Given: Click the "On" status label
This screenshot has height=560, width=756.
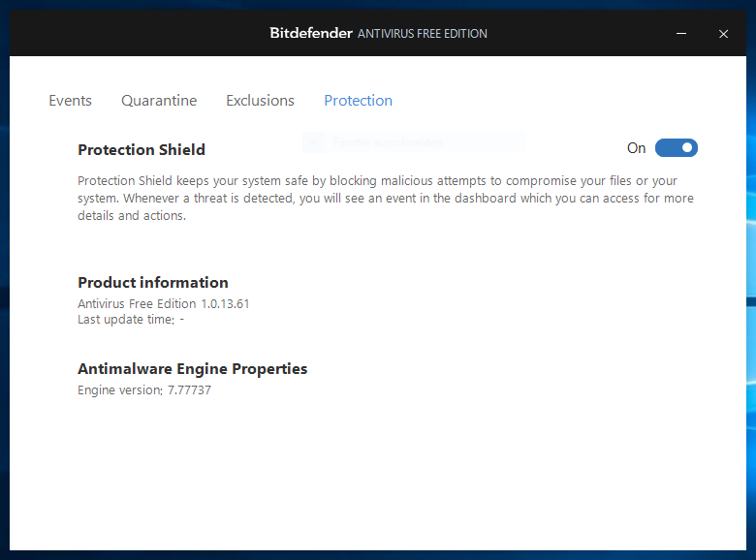Looking at the screenshot, I should [636, 148].
